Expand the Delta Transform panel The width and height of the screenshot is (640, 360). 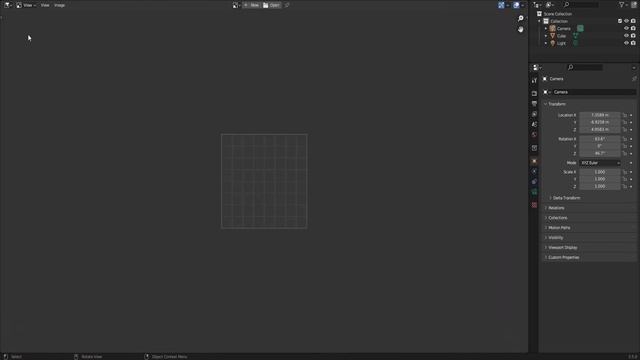pos(565,198)
